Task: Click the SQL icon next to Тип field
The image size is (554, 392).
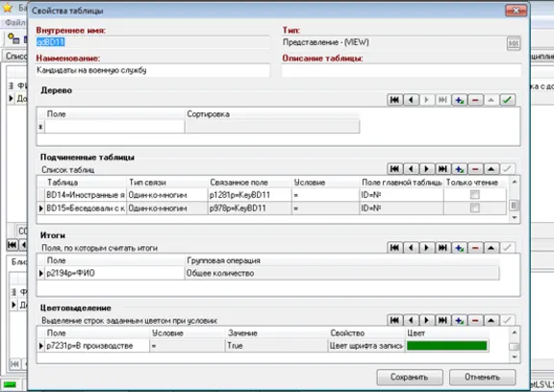Action: coord(514,43)
